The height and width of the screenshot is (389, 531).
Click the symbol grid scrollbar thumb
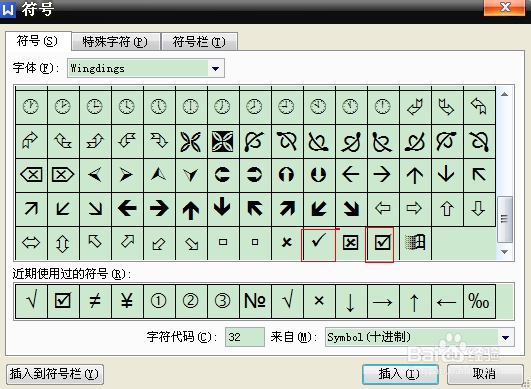[x=505, y=219]
